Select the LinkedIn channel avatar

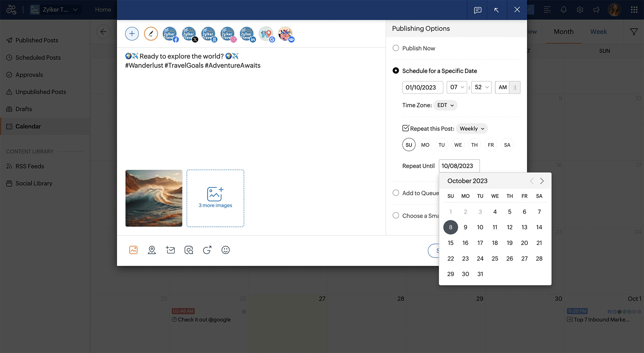click(247, 34)
